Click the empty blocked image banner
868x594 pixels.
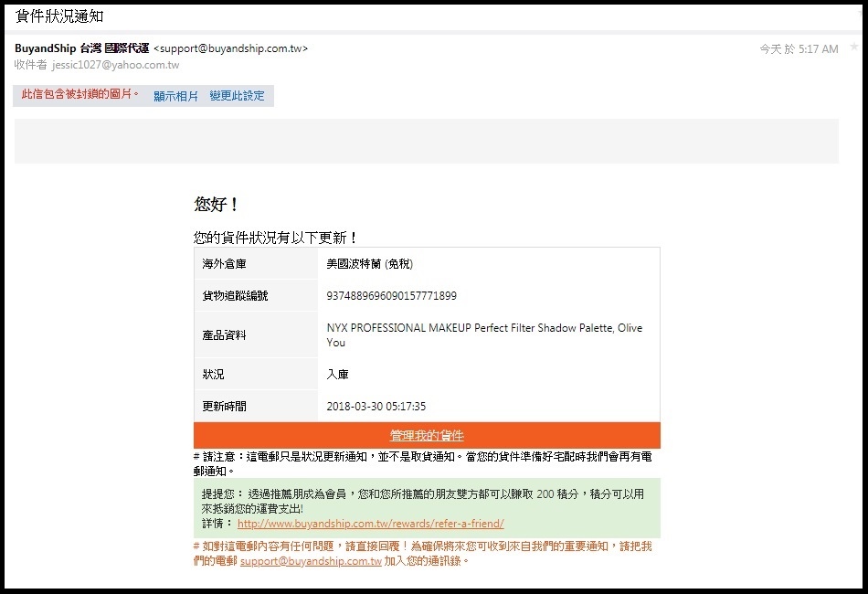pos(426,141)
